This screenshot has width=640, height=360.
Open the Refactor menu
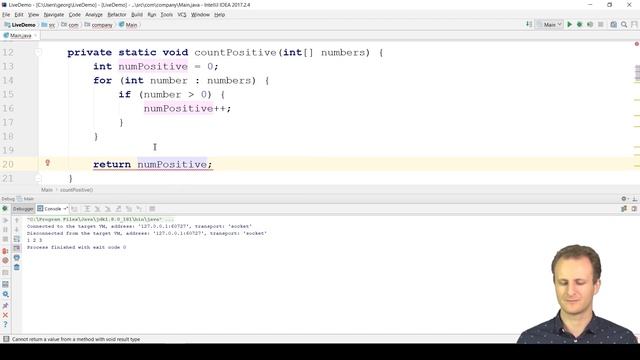point(117,15)
